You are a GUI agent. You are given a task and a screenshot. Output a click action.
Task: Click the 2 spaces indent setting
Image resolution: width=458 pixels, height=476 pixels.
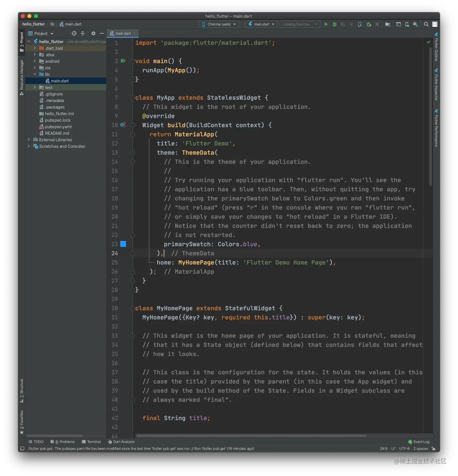click(421, 449)
